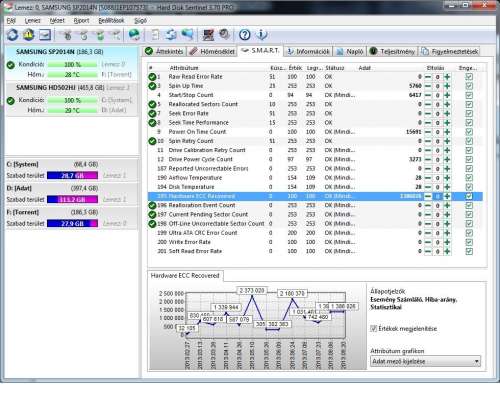Click the D: [Adat] free space bar
500x394 pixels.
click(72, 199)
